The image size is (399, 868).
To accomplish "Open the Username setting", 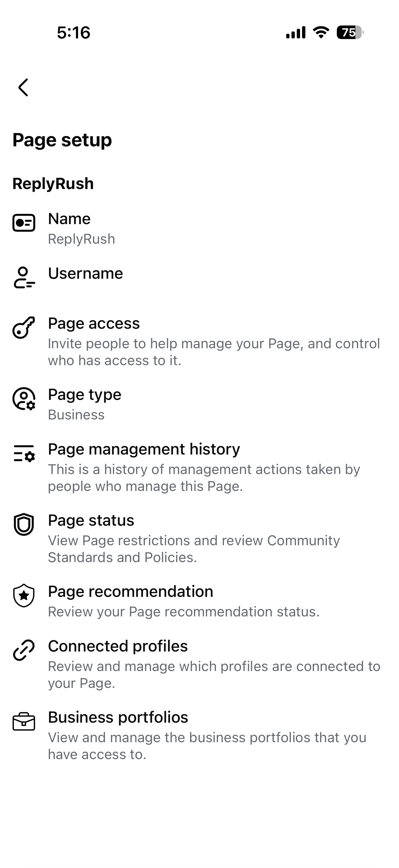I will [x=199, y=278].
